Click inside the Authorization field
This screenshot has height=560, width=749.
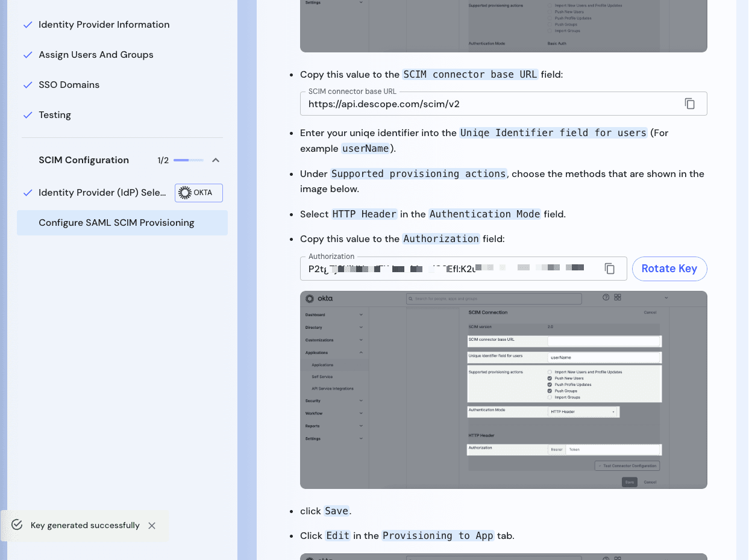[422, 270]
